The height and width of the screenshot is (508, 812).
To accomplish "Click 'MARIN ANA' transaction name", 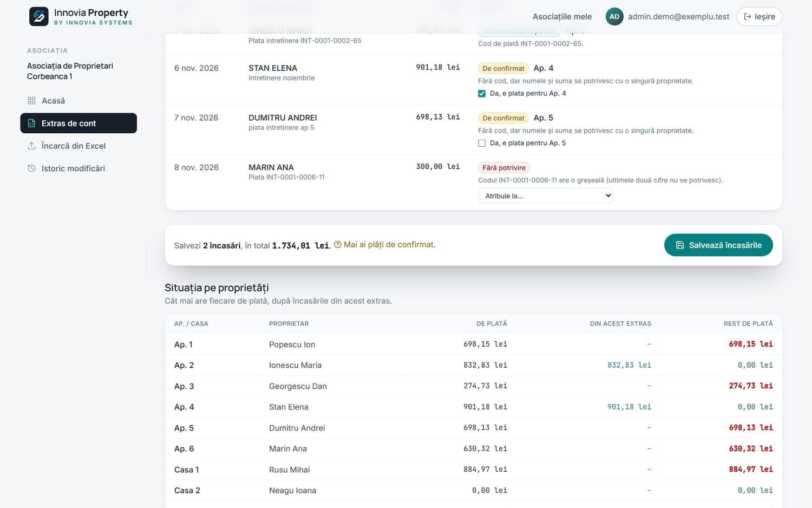I will pyautogui.click(x=271, y=167).
